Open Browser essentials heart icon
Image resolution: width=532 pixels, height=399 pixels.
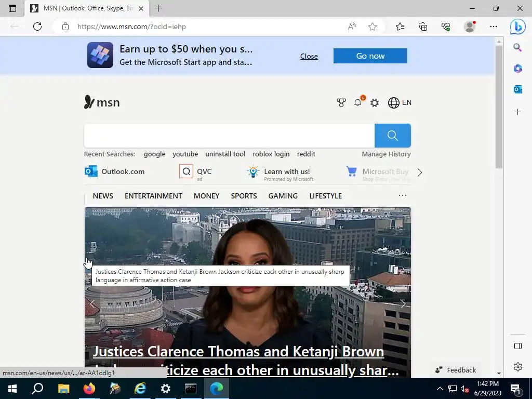446,26
